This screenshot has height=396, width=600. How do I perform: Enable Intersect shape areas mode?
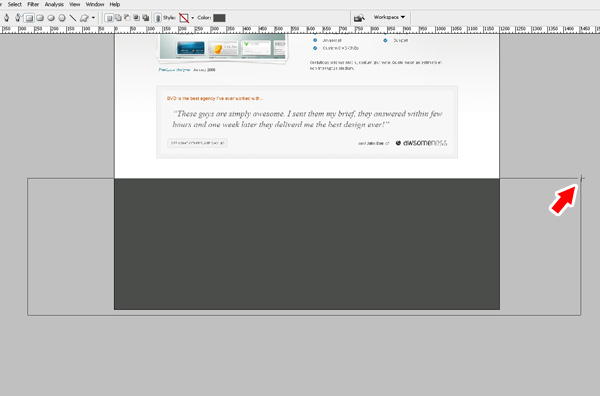136,18
